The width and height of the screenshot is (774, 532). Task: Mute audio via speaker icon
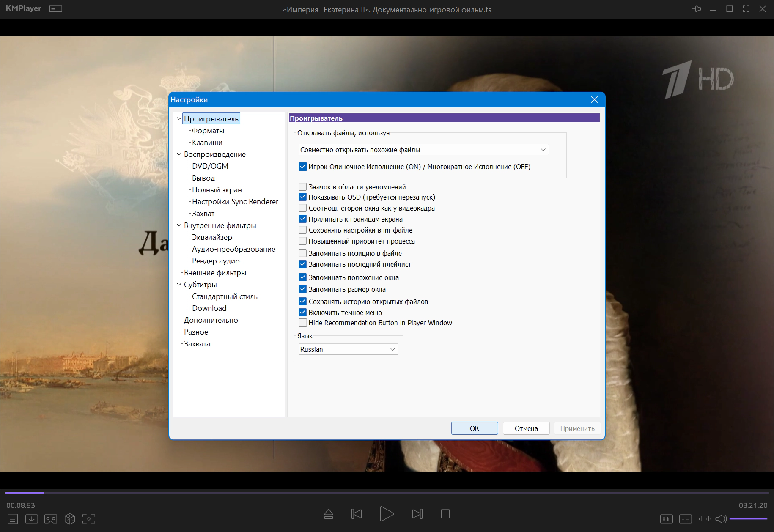(721, 518)
